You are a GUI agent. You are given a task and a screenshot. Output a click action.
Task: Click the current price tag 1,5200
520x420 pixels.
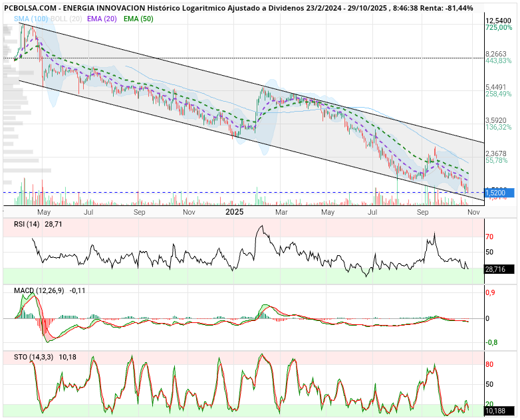tap(496, 193)
